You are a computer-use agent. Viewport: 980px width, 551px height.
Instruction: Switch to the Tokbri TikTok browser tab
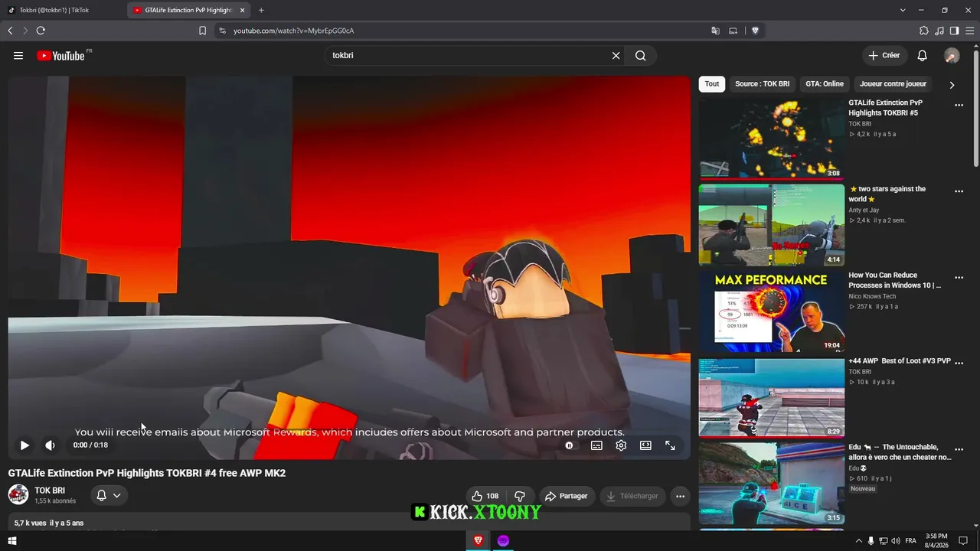pos(64,10)
